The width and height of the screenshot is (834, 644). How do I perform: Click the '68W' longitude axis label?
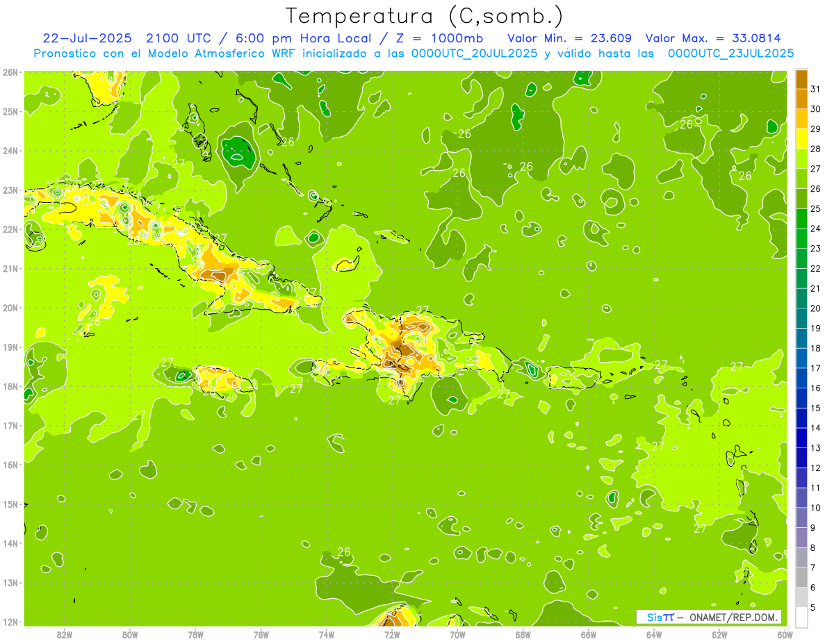click(x=523, y=634)
